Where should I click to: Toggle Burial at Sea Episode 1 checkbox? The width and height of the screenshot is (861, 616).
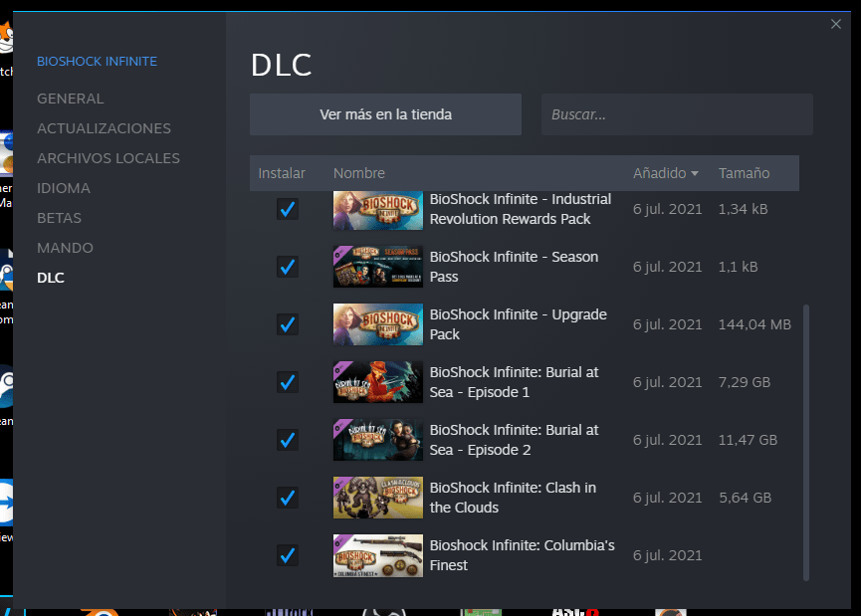click(288, 382)
